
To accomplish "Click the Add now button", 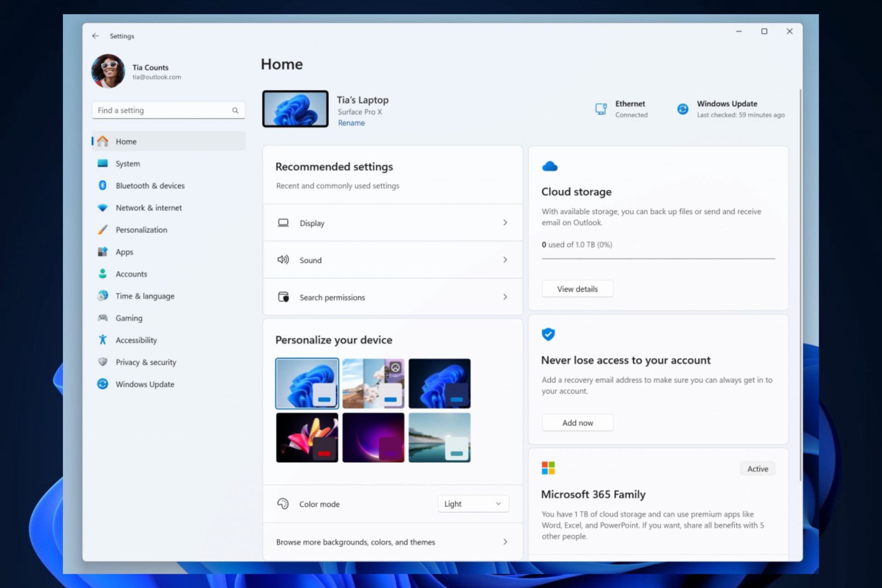I will [577, 423].
